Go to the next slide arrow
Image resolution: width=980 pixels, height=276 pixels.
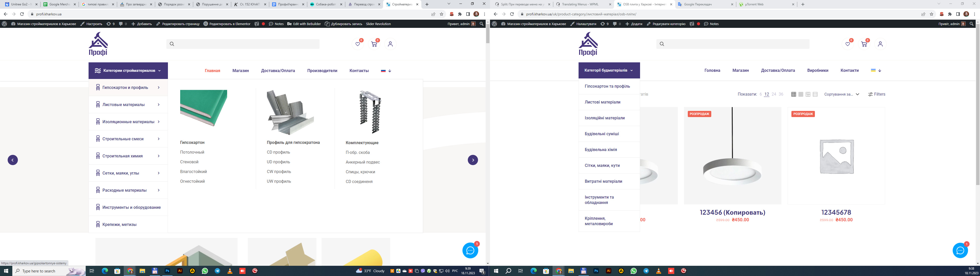point(473,160)
